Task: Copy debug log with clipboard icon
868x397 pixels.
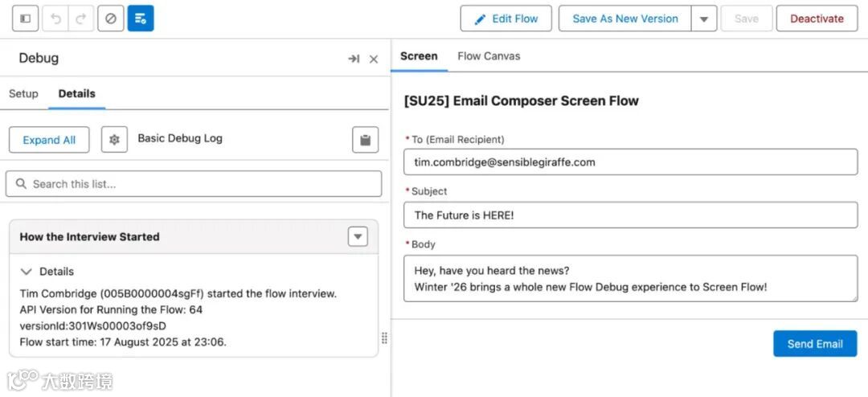Action: coord(365,140)
